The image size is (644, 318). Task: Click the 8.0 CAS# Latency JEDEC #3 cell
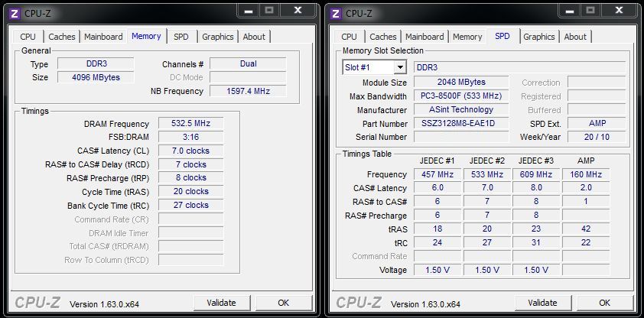click(536, 187)
